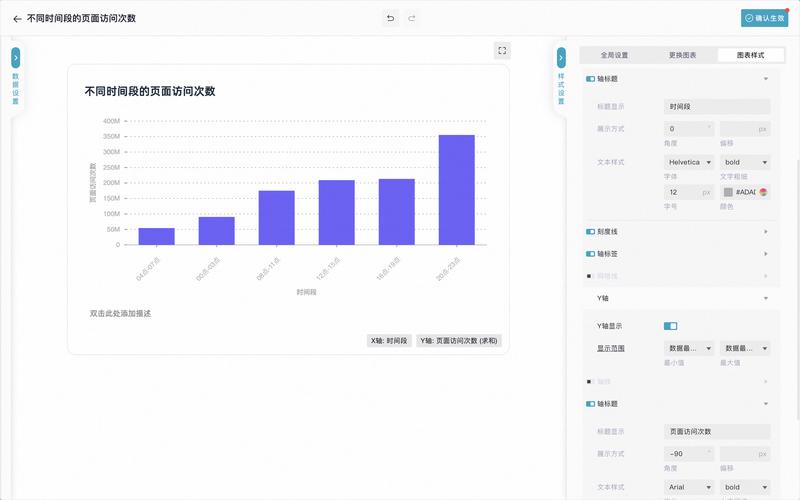Open the left data settings panel chevron
The width and height of the screenshot is (800, 500).
pyautogui.click(x=16, y=58)
